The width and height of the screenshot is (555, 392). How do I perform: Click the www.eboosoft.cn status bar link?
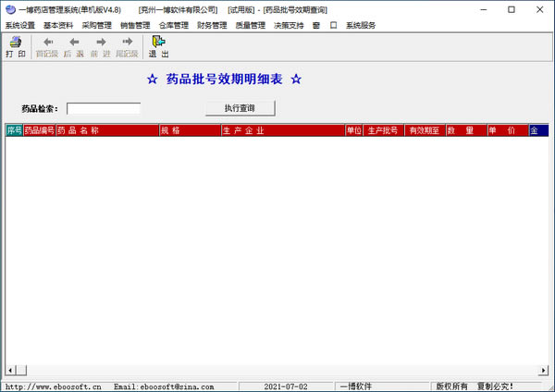[x=54, y=386]
